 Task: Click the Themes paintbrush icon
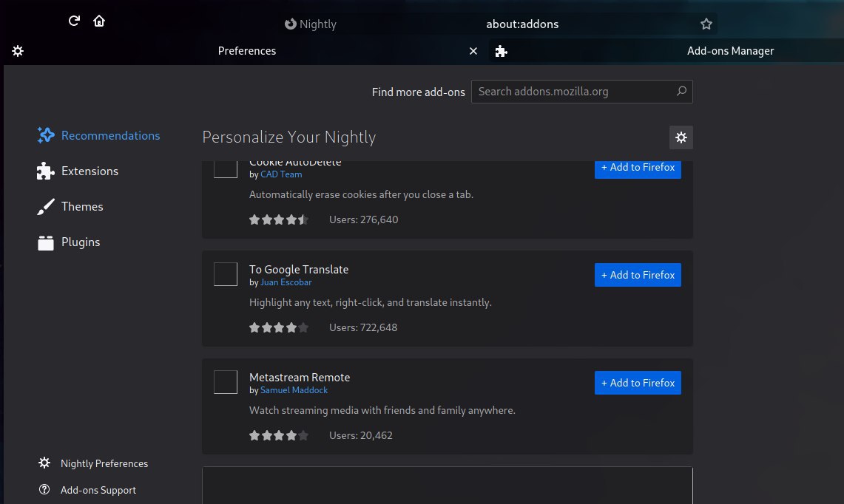tap(46, 206)
